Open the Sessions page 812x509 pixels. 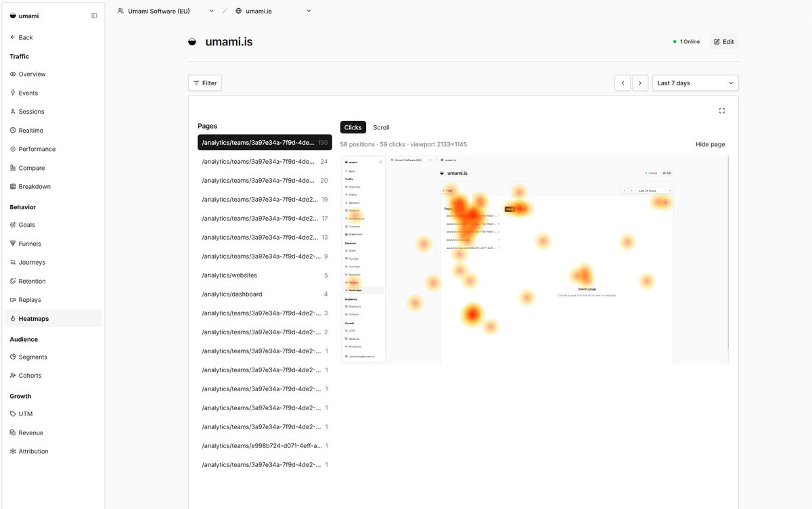click(27, 112)
